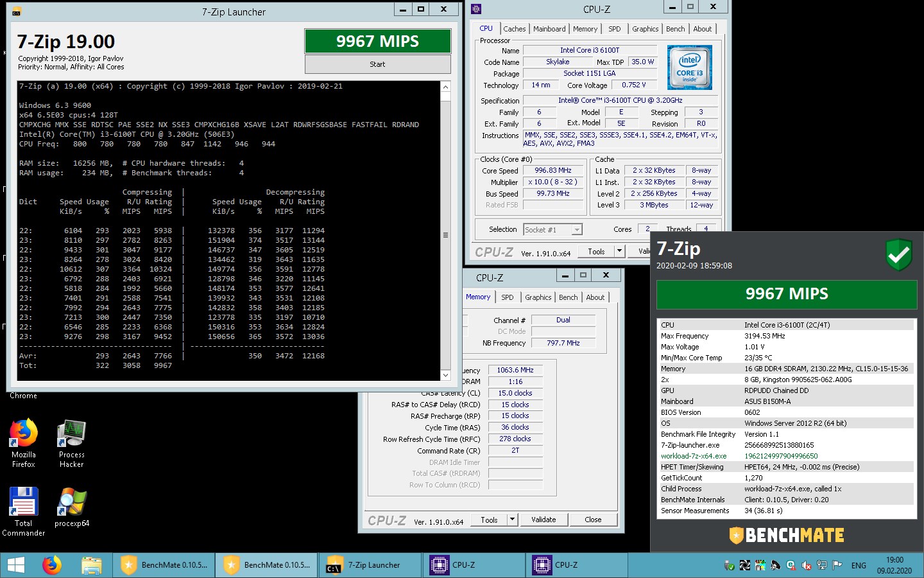Screen dimensions: 924x578
Task: Expand Tools arrow in CPU-Z Memory window
Action: (x=512, y=520)
